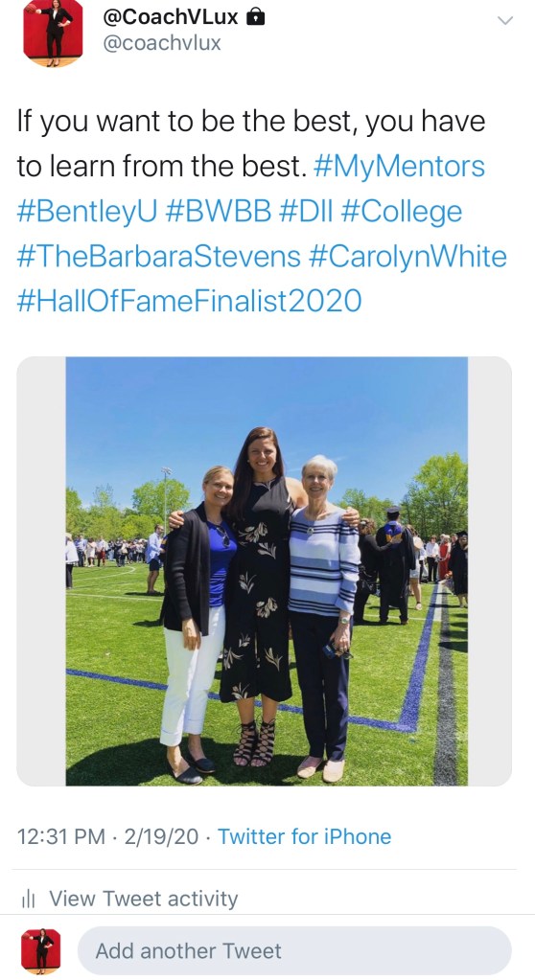Open the #College hashtag
Screen dimensions: 535x980
point(402,213)
